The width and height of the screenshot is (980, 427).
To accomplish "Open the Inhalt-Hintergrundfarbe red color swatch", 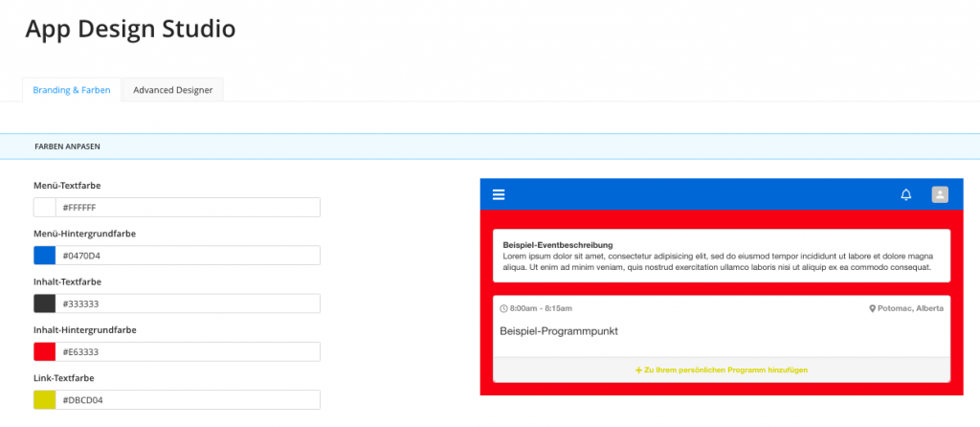I will click(44, 352).
